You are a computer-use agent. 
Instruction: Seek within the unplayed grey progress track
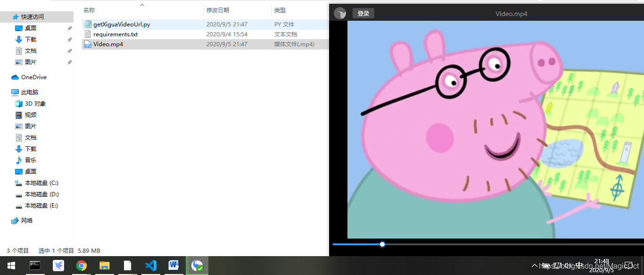(514, 244)
